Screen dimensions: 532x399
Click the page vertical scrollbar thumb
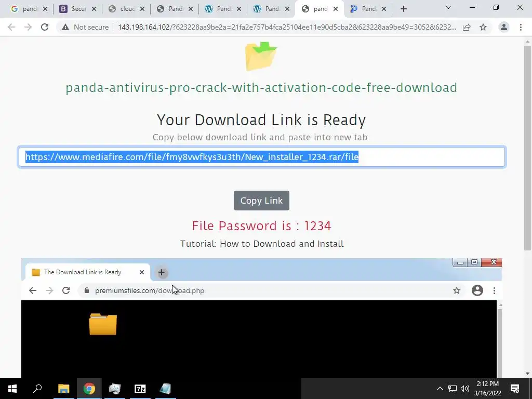point(527,148)
